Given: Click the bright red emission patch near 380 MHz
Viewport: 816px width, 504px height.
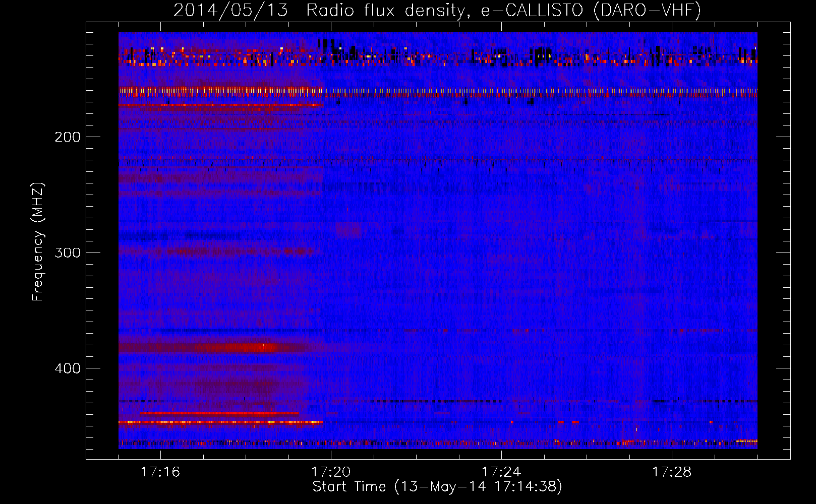Looking at the screenshot, I should click(251, 347).
